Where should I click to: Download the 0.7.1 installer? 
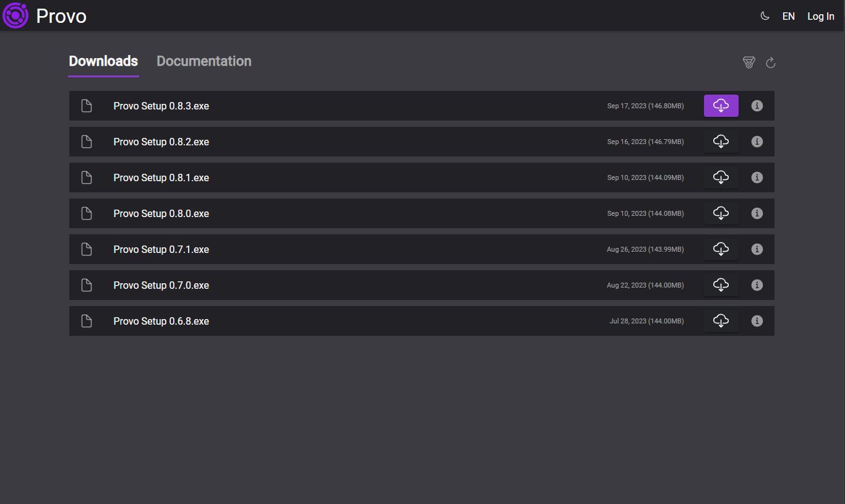point(721,249)
